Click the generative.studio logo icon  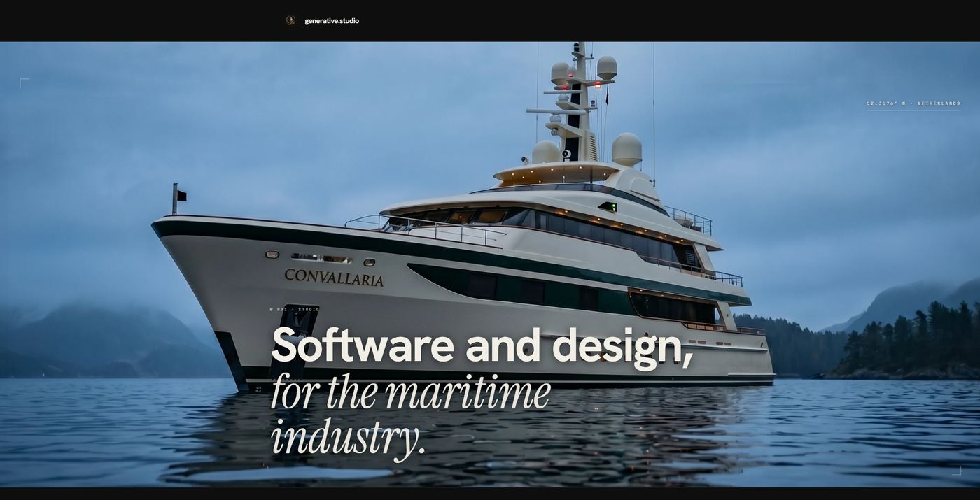(x=290, y=20)
